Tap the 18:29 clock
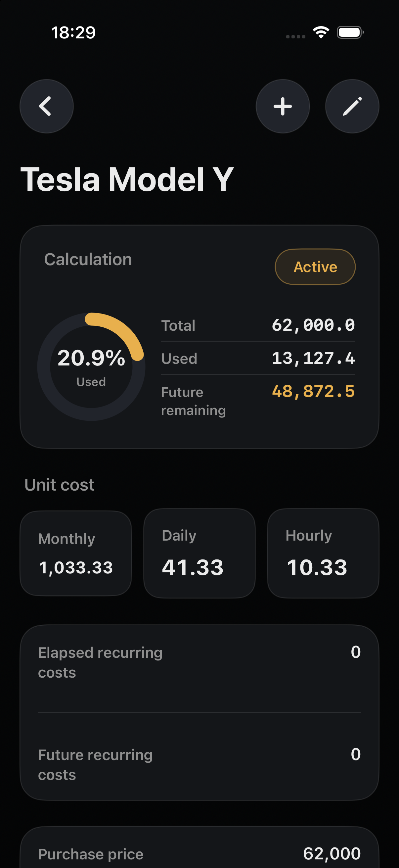Screen dimensions: 399x868 (73, 33)
